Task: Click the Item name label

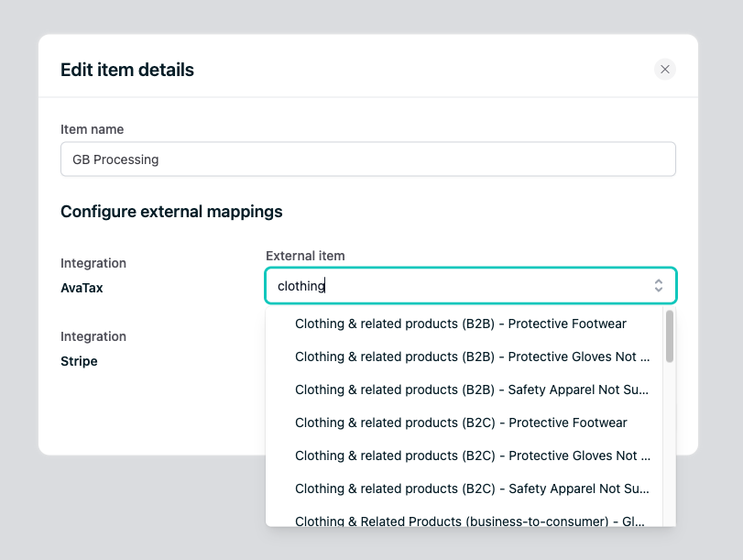Action: point(92,129)
